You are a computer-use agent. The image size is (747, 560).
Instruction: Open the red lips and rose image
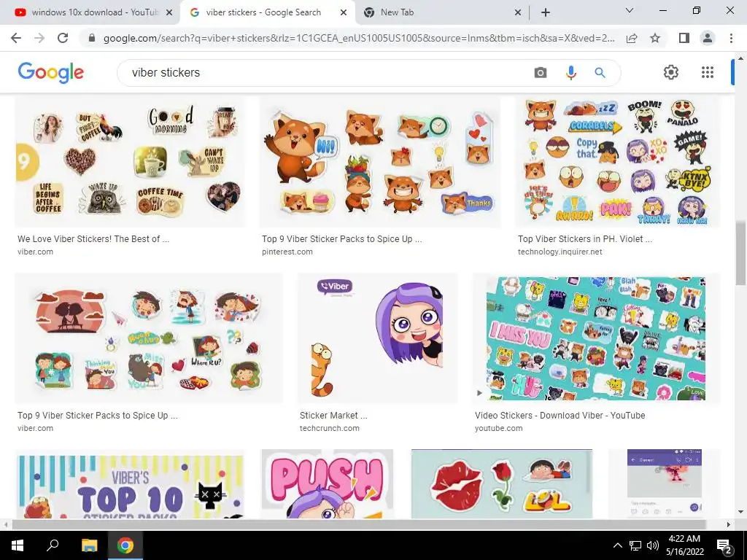[x=502, y=484]
